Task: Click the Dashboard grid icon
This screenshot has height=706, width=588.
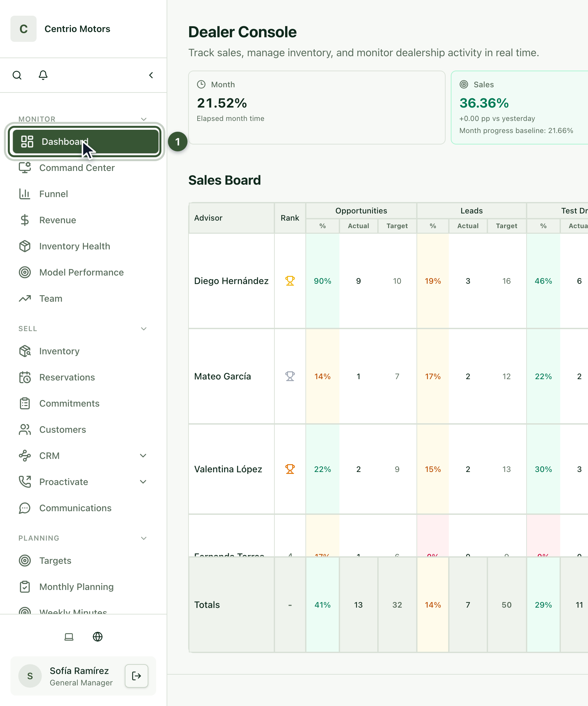Action: 27,142
